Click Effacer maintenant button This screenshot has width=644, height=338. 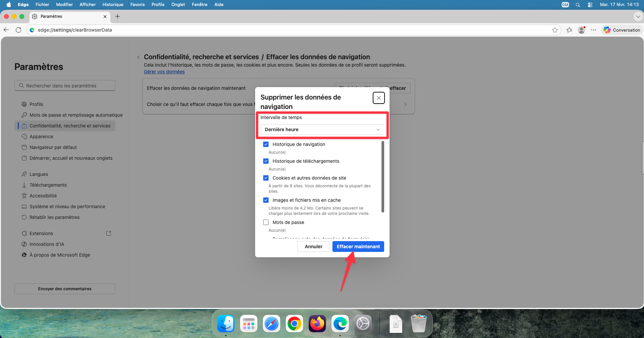[x=358, y=247]
